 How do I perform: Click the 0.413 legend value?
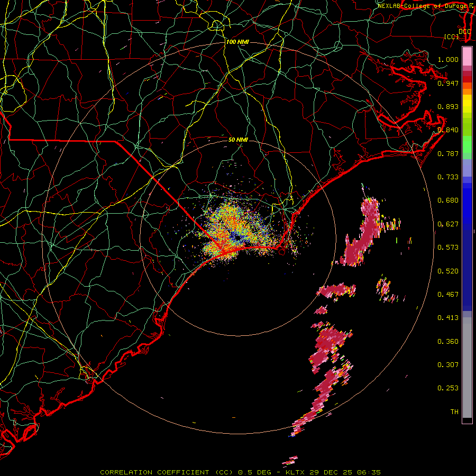point(448,318)
